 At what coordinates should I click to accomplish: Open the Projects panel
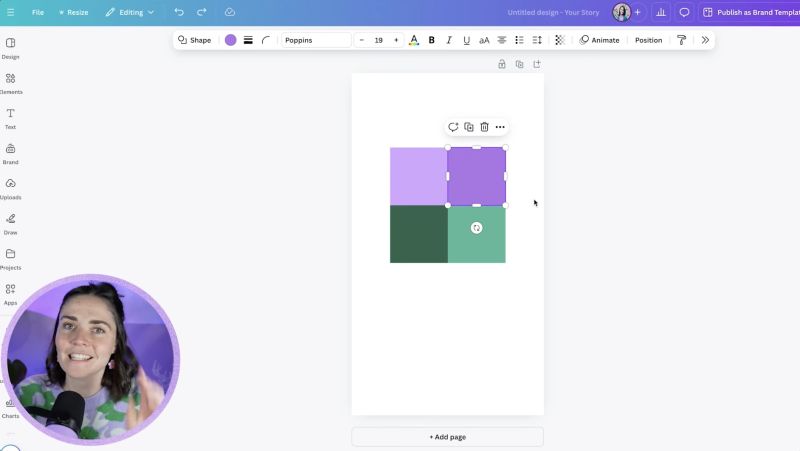[10, 260]
